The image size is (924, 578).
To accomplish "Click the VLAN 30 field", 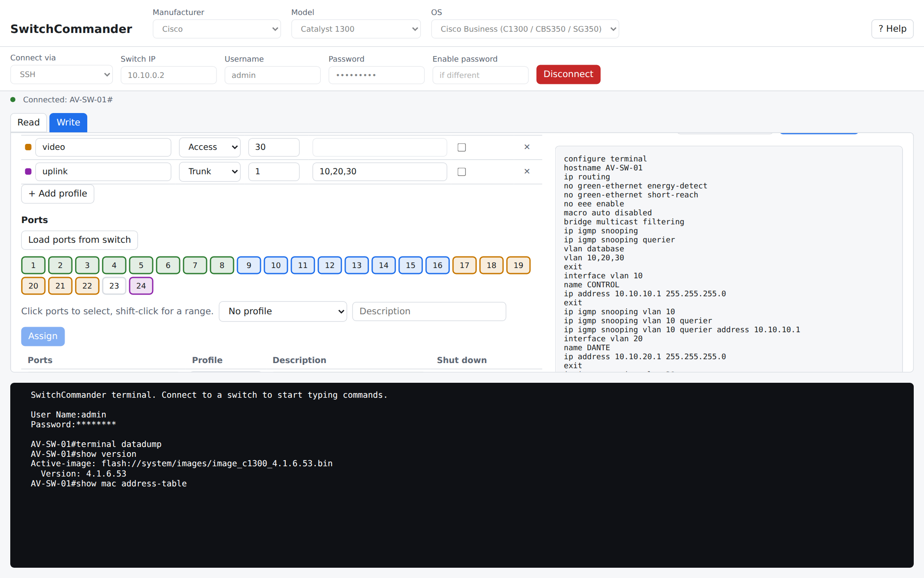I will [274, 147].
